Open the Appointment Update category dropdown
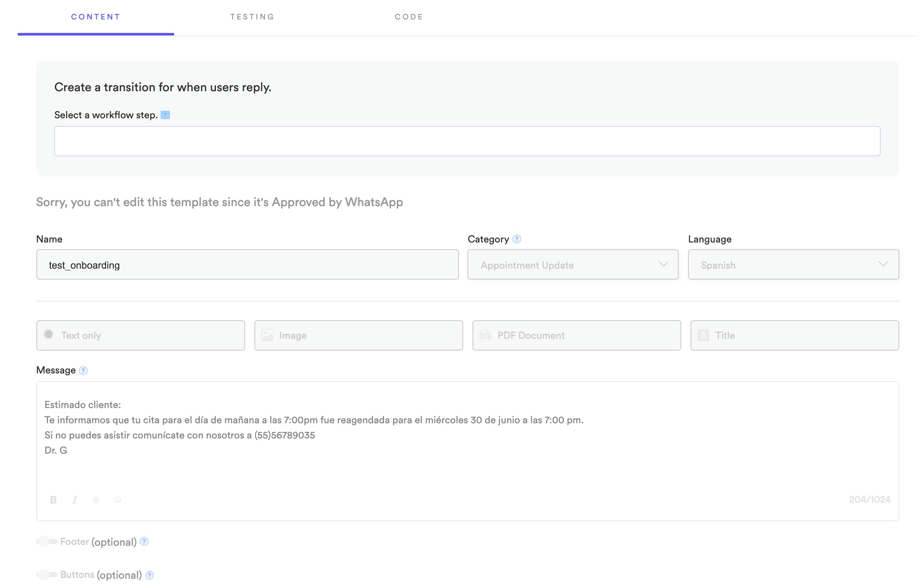 point(573,265)
